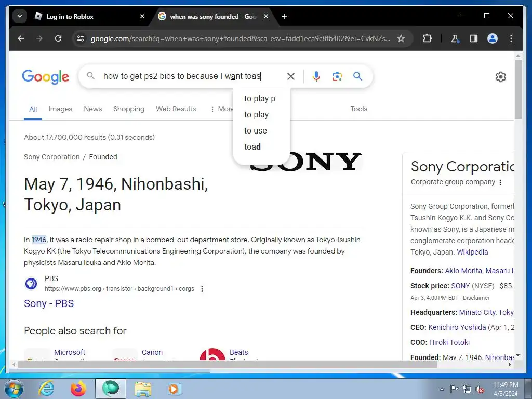532x399 pixels.
Task: Select the All results tab
Action: (33, 109)
